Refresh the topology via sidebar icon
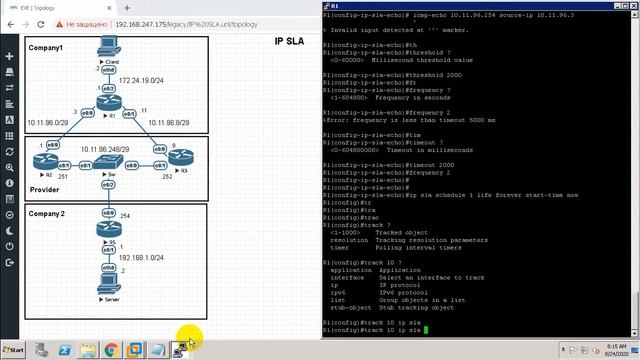The height and width of the screenshot is (360, 640). [x=9, y=151]
